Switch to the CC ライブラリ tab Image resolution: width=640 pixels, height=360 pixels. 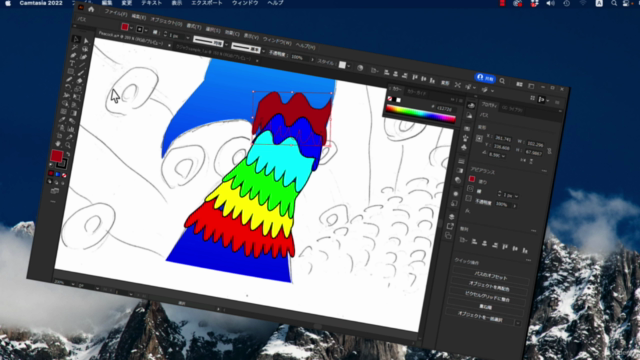point(512,109)
